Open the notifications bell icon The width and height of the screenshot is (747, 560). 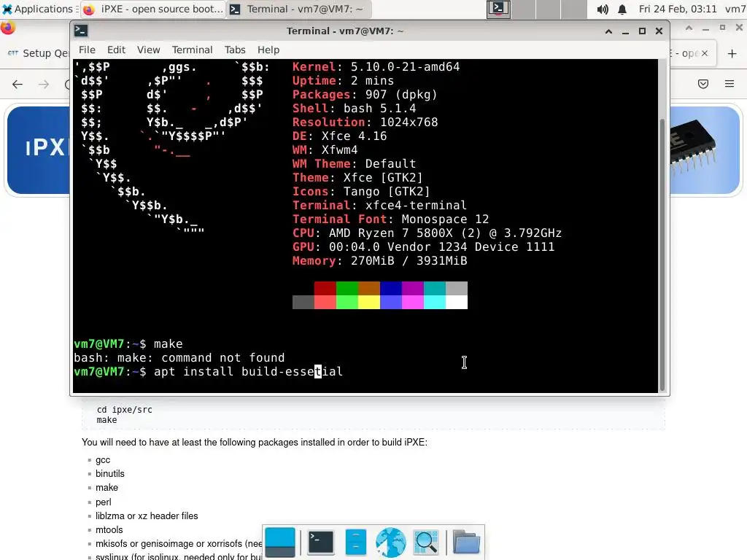tap(622, 9)
